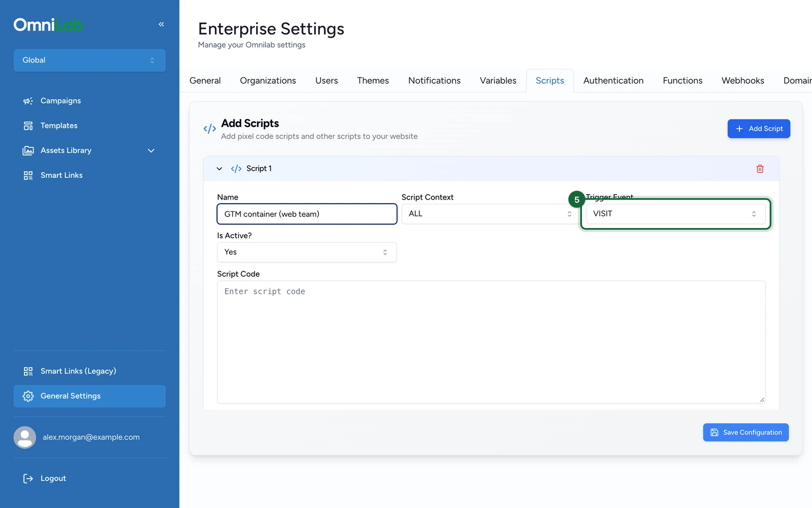Click the Smart Links QR icon
Viewport: 812px width, 508px height.
[28, 176]
